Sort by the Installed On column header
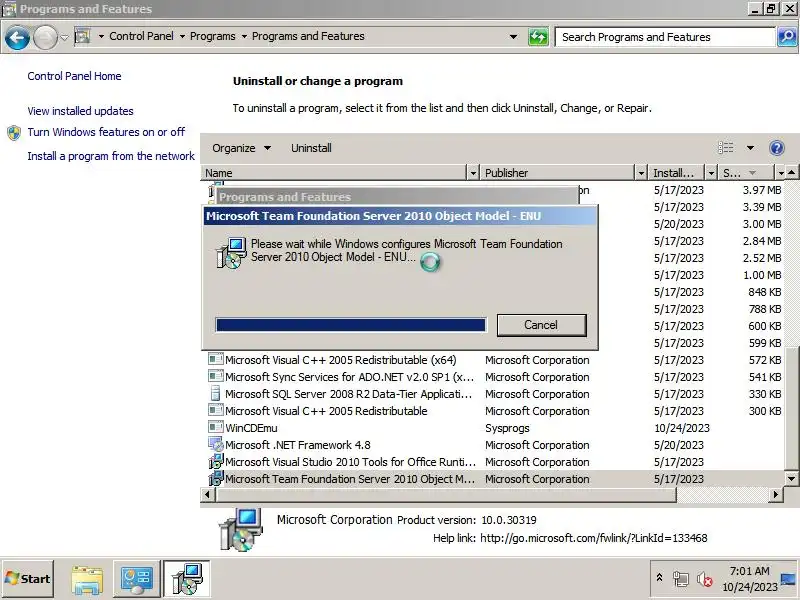 tap(677, 173)
